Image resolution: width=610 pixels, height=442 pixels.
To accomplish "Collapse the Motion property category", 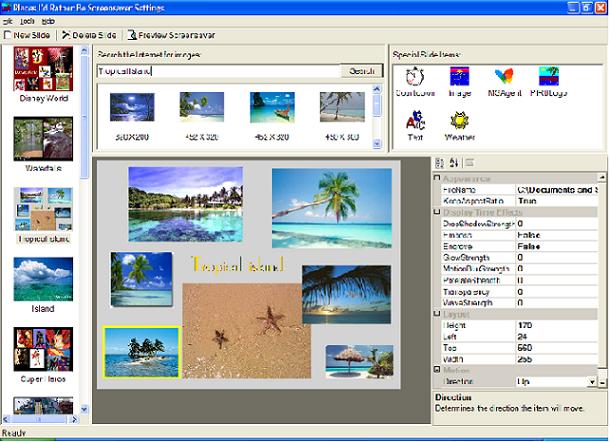I will 437,370.
